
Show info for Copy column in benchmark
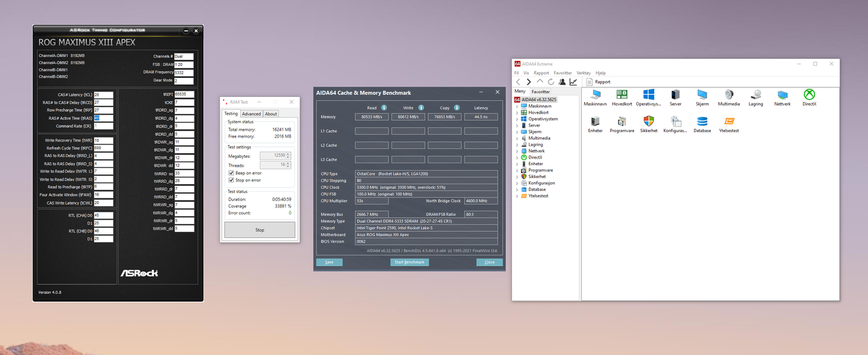(x=456, y=107)
